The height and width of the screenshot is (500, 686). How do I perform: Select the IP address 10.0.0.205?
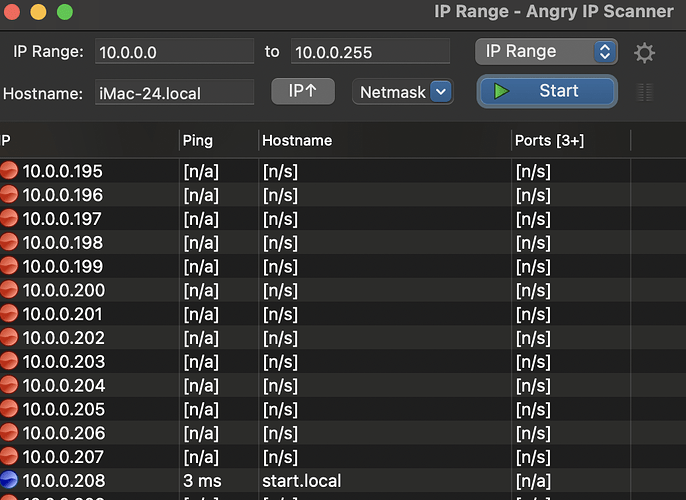(64, 409)
